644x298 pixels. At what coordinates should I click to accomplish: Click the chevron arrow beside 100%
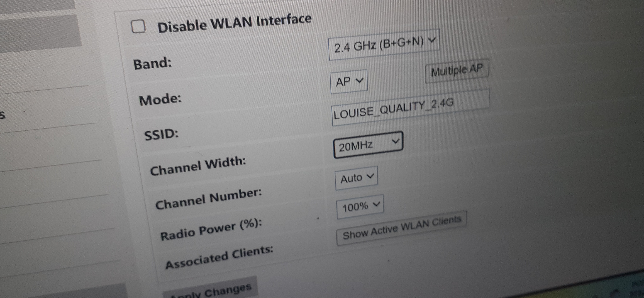pos(376,204)
